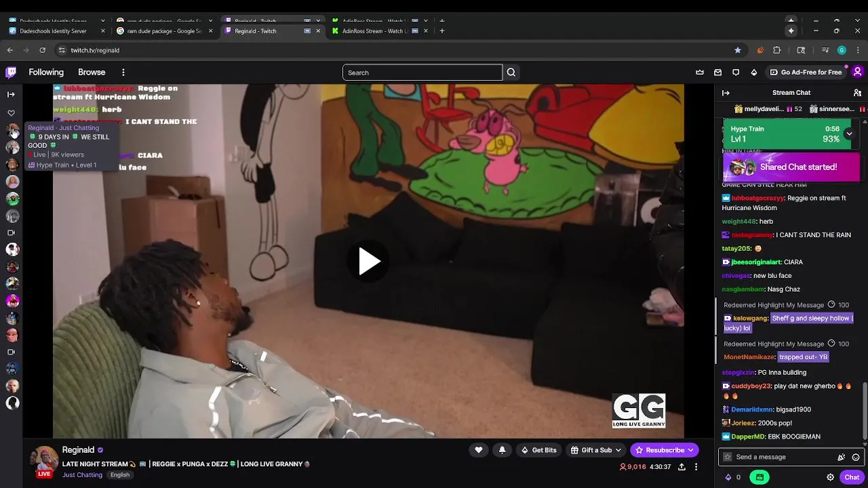Expand the left sidebar with arrow icon

point(11,94)
